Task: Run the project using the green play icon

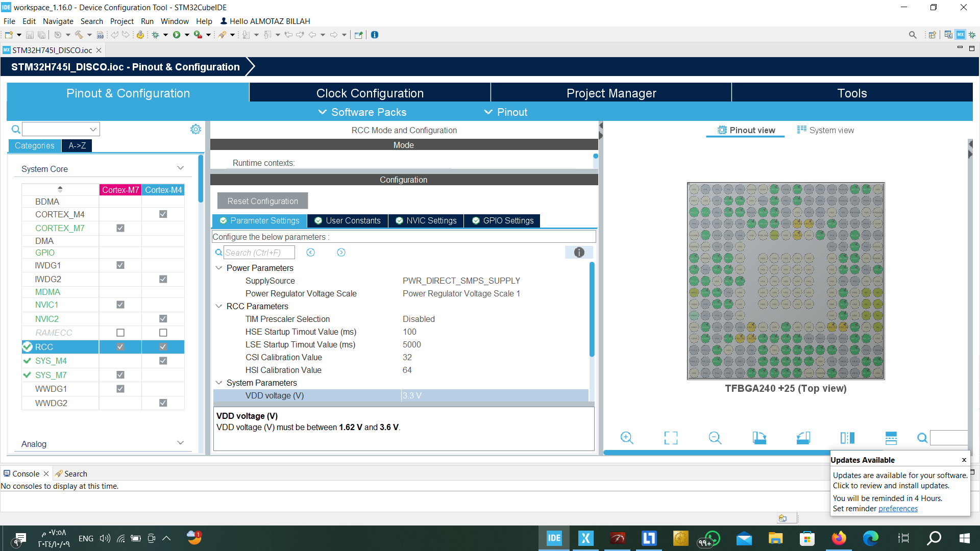Action: (178, 35)
